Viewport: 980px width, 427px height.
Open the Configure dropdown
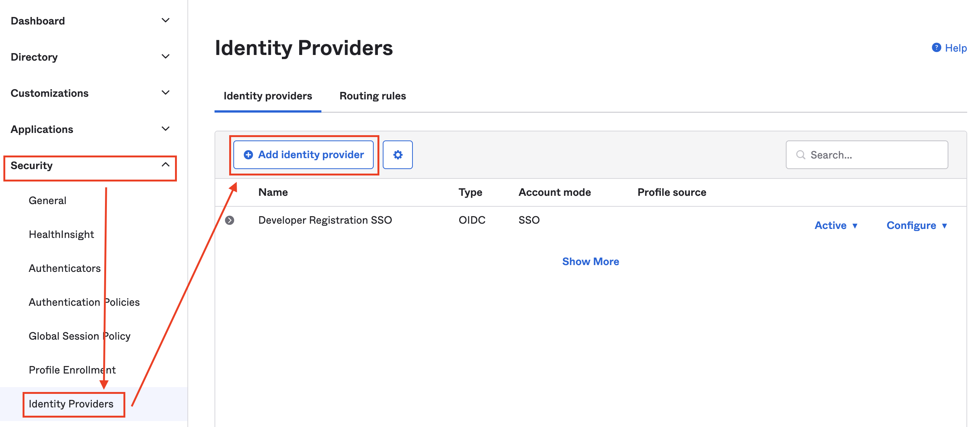click(916, 225)
